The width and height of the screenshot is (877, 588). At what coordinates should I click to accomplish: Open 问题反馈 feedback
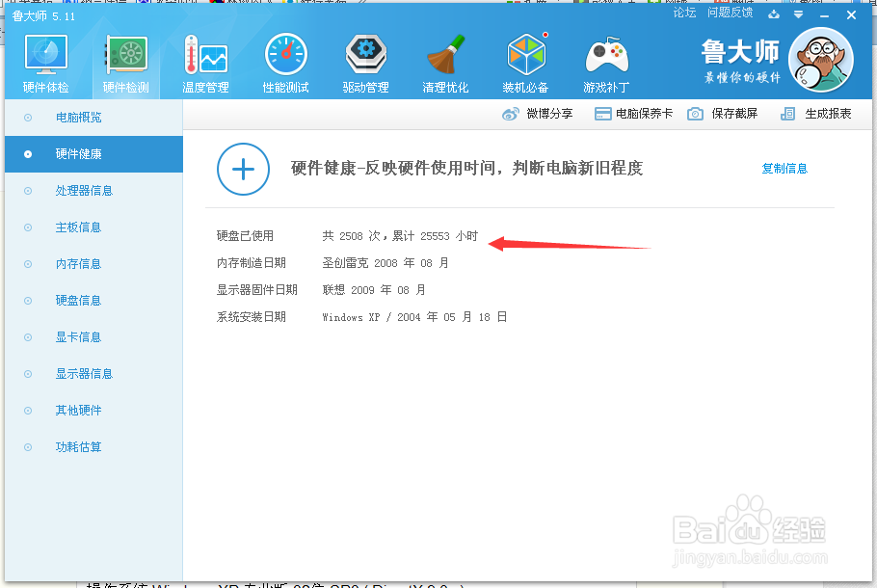point(730,13)
